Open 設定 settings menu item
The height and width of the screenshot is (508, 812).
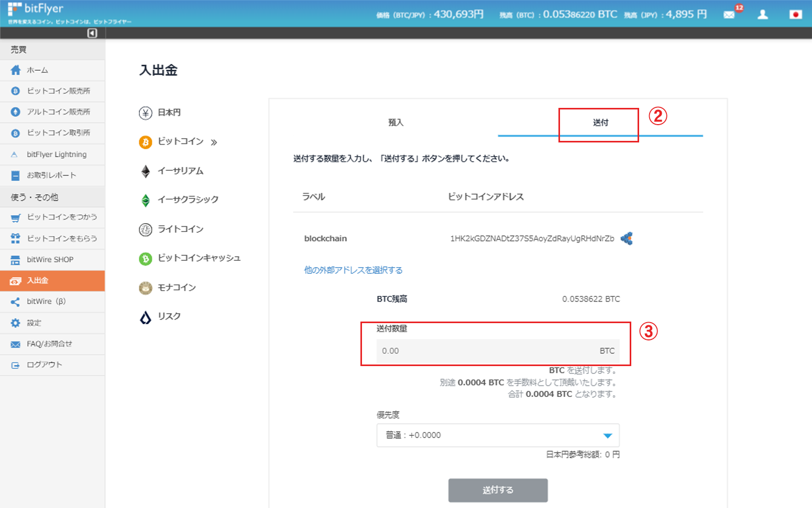(52, 323)
